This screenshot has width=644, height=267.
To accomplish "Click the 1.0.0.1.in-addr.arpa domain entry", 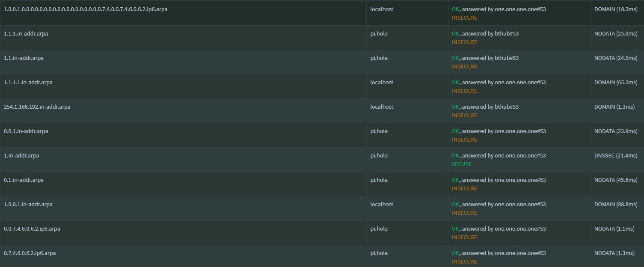I will [28, 204].
